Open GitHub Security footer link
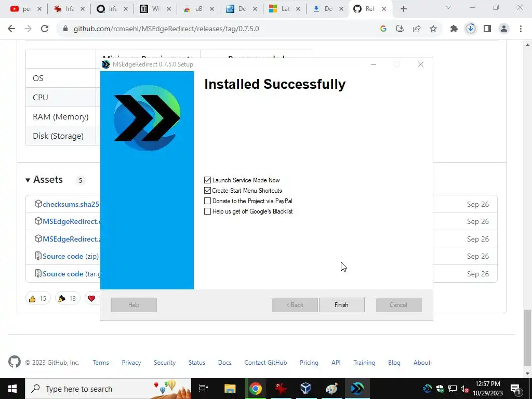The image size is (532, 399). [165, 362]
